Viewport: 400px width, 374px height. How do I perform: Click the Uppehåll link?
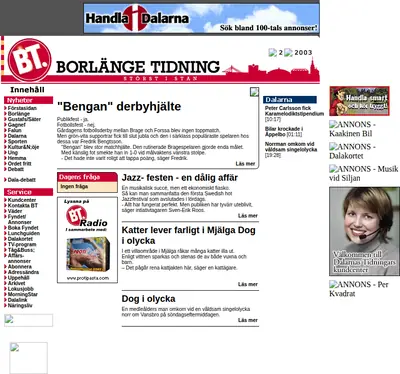tap(19, 278)
